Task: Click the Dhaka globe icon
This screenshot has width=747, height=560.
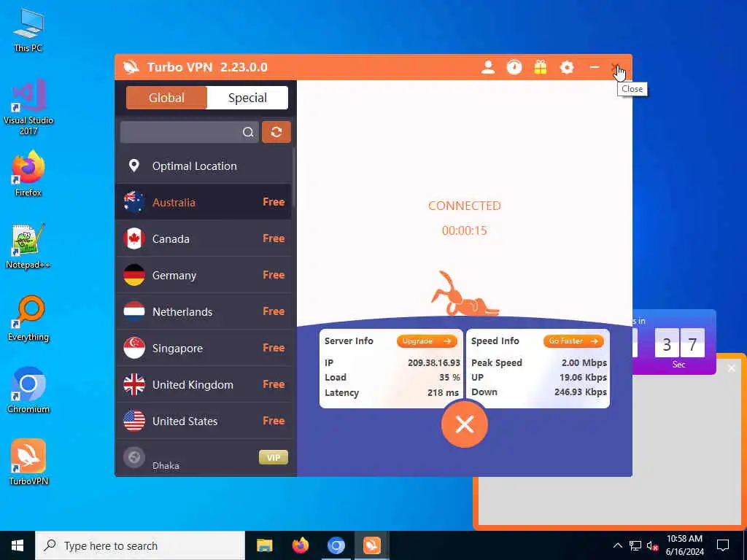Action: coord(134,457)
